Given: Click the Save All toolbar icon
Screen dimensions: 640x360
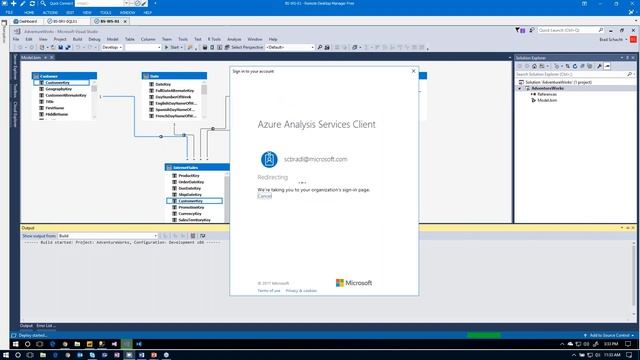Looking at the screenshot, I should pos(68,47).
